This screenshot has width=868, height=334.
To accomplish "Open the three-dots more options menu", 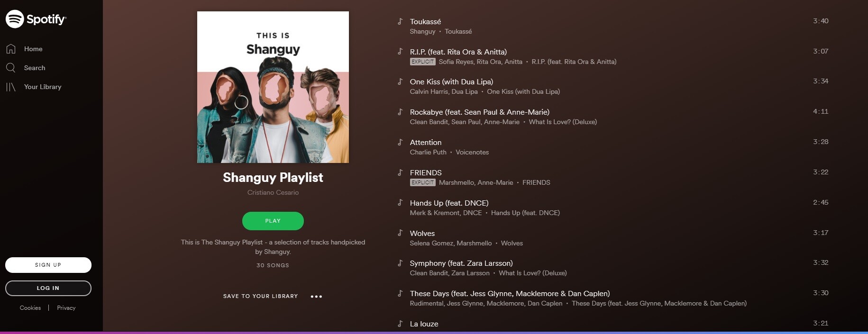I will pyautogui.click(x=316, y=297).
